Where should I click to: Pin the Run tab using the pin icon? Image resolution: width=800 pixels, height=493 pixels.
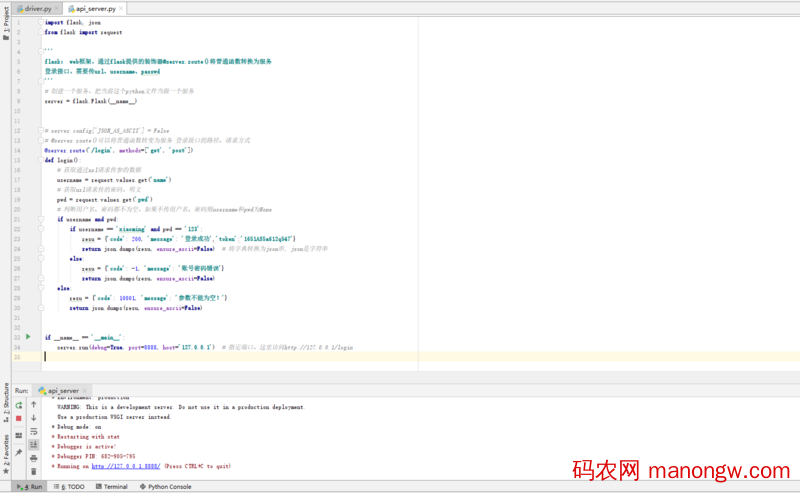pos(19,452)
